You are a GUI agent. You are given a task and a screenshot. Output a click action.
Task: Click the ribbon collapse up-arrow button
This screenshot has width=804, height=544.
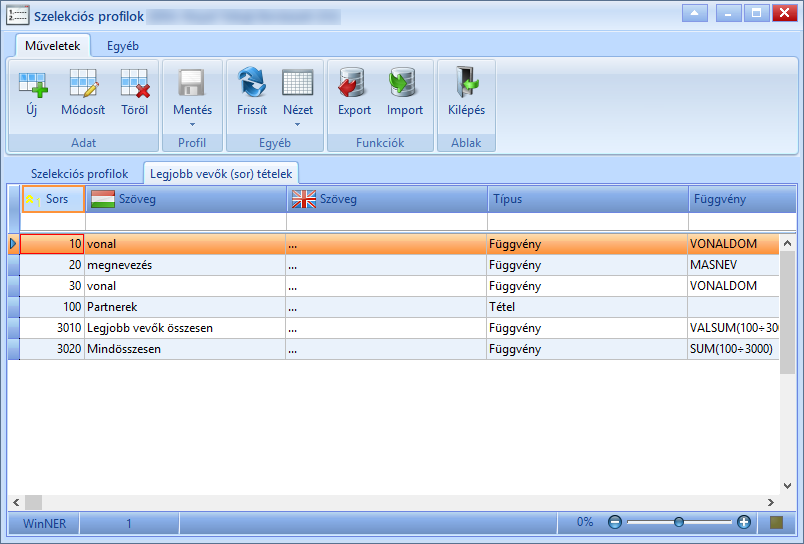[695, 13]
